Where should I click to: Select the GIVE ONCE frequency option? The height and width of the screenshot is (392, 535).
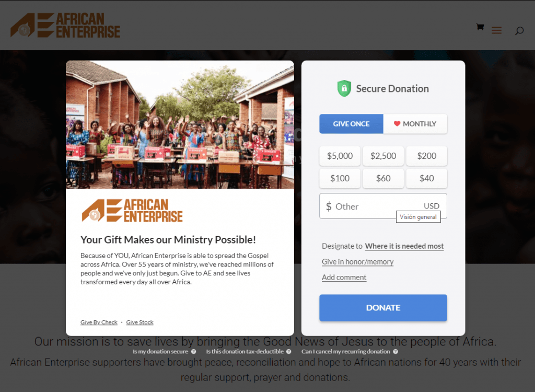pos(351,123)
